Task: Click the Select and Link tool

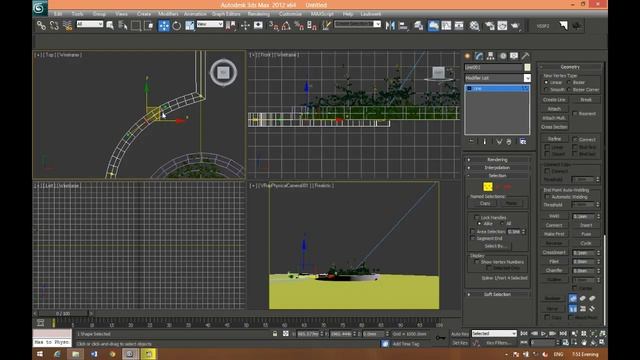Action: 41,26
